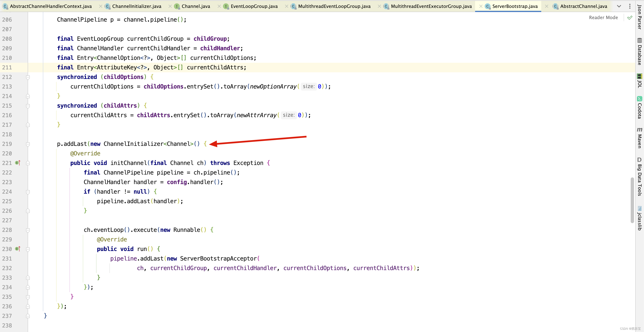
Task: Collapse ChannelInitializer block at line 219
Action: [x=28, y=144]
